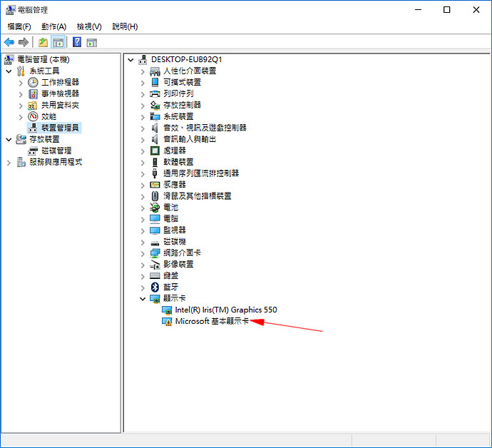Viewport: 492px width, 448px height.
Task: Select the 列印佇列 printer icon
Action: click(x=155, y=93)
